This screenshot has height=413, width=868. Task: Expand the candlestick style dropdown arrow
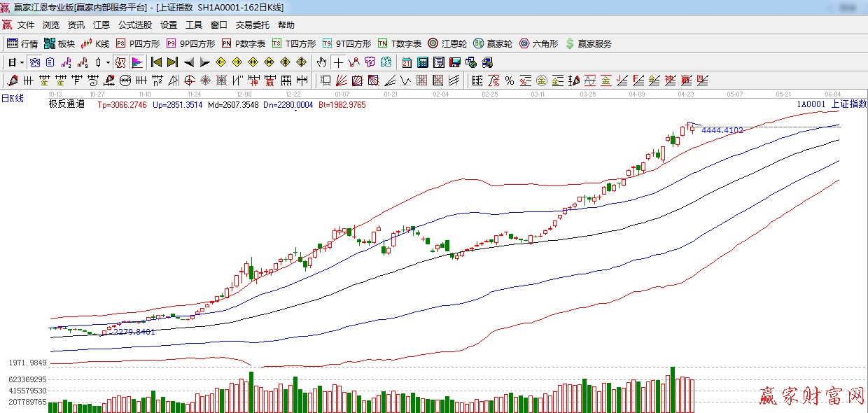point(107,62)
